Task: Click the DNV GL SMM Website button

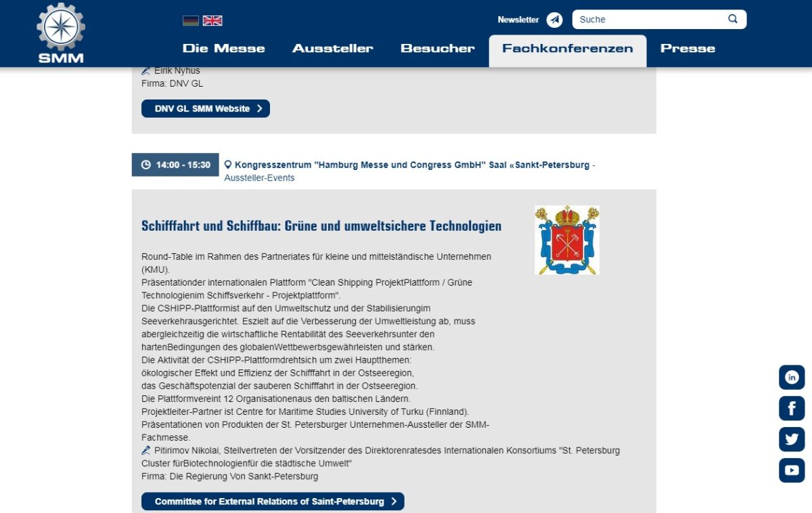Action: point(206,109)
